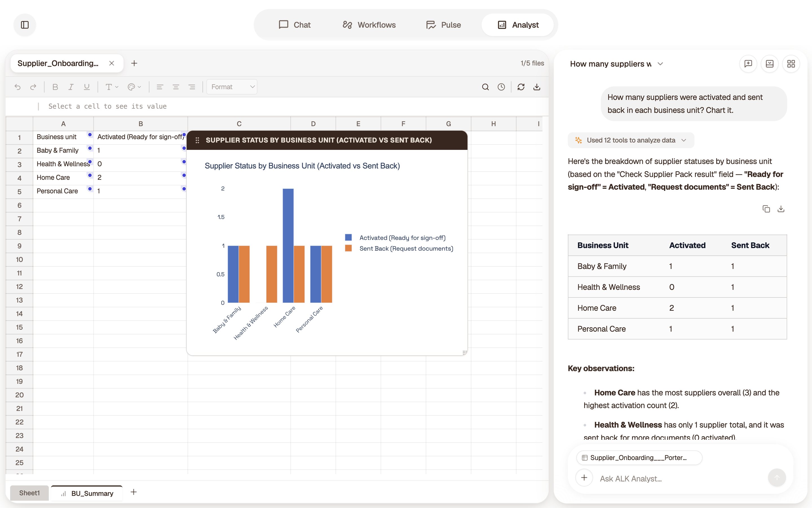The width and height of the screenshot is (812, 508).
Task: Click the Supplier_Onboarding file attachment chip
Action: click(639, 457)
